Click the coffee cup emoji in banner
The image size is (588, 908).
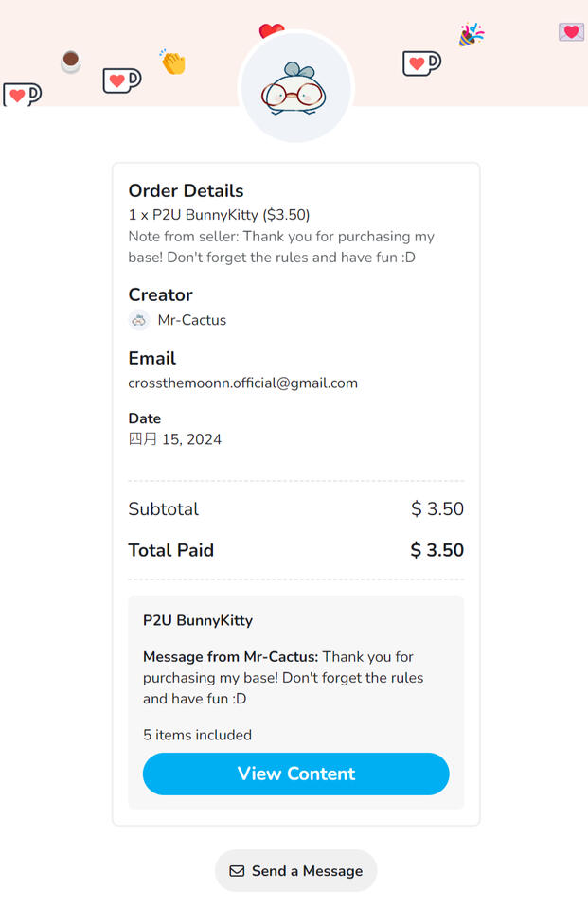coord(71,62)
